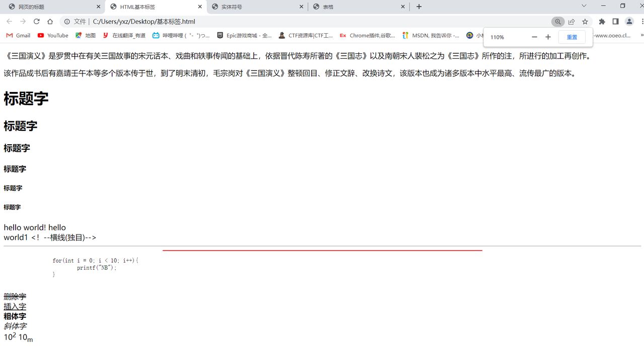Select the HTML基本标签 tab
The width and height of the screenshot is (644, 347).
(x=156, y=7)
